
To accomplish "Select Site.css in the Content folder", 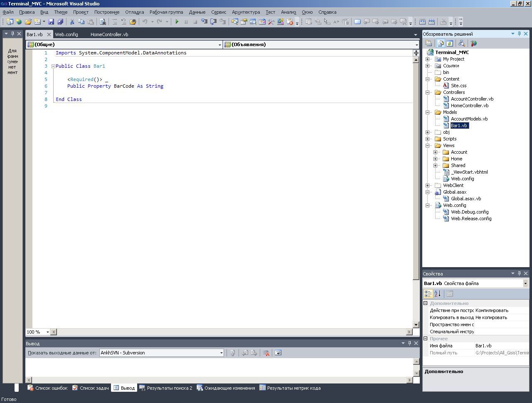I will 459,86.
